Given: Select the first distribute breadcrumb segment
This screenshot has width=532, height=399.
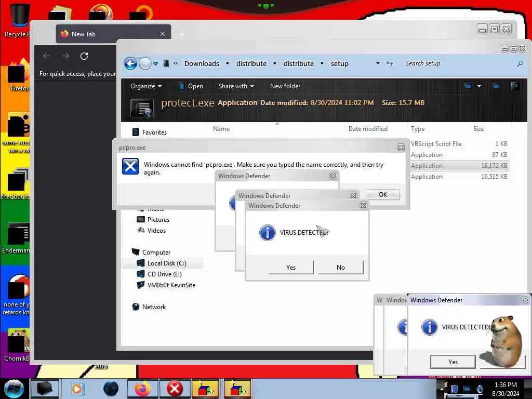Looking at the screenshot, I should [251, 64].
